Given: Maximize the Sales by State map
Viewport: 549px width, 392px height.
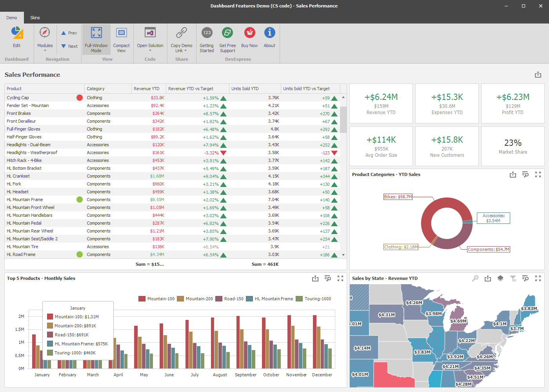Looking at the screenshot, I should pos(538,278).
